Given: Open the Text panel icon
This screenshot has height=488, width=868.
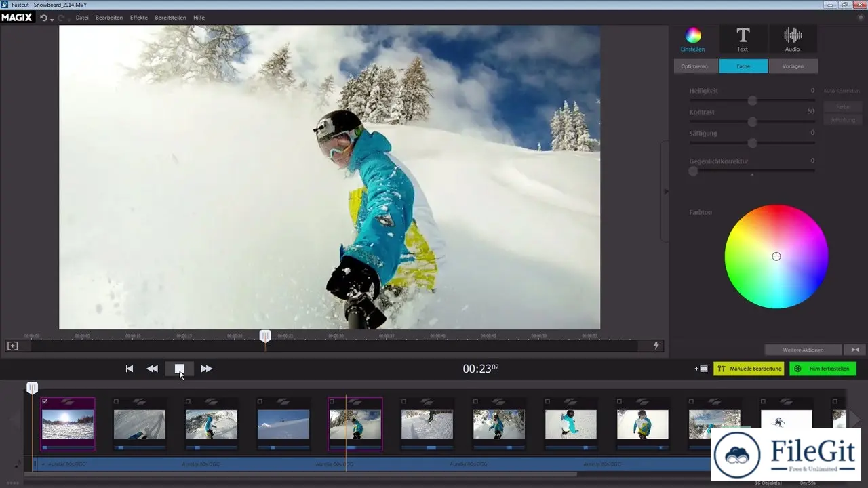Looking at the screenshot, I should [743, 39].
